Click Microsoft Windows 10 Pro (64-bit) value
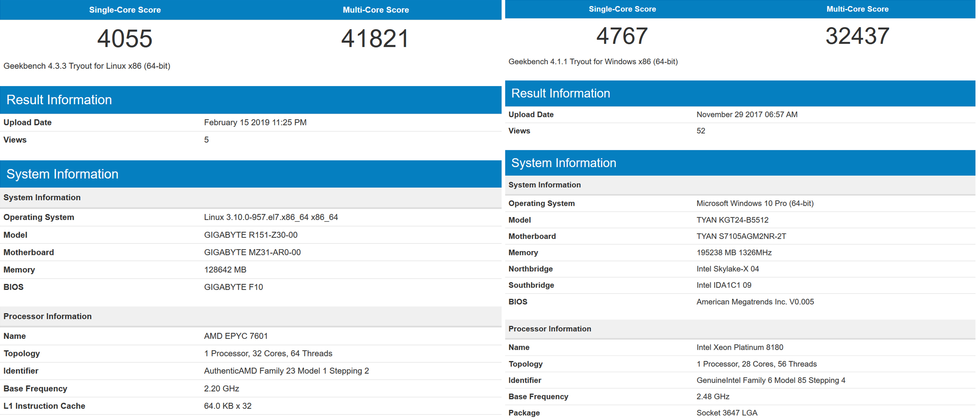This screenshot has width=980, height=420. 755,203
